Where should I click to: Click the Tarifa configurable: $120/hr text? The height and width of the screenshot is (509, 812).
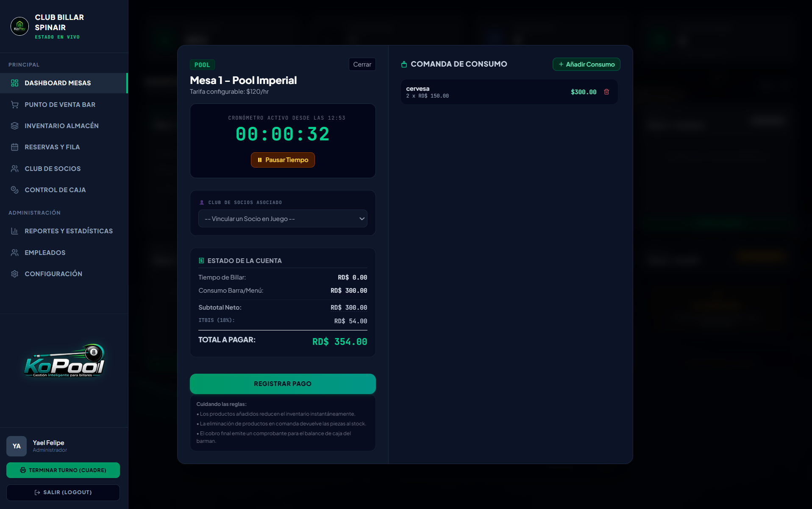(229, 92)
